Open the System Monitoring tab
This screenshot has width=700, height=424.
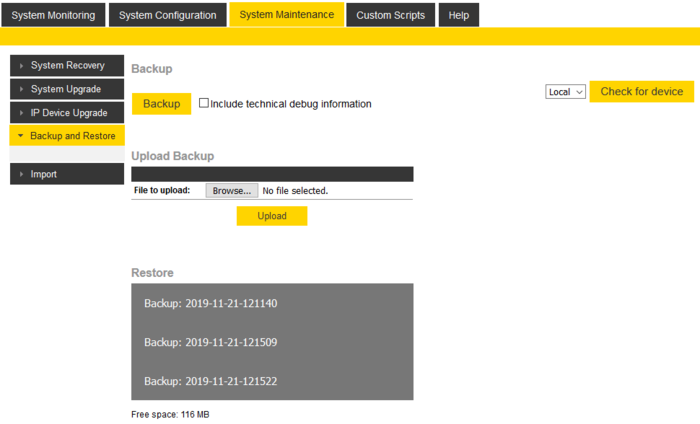point(53,15)
